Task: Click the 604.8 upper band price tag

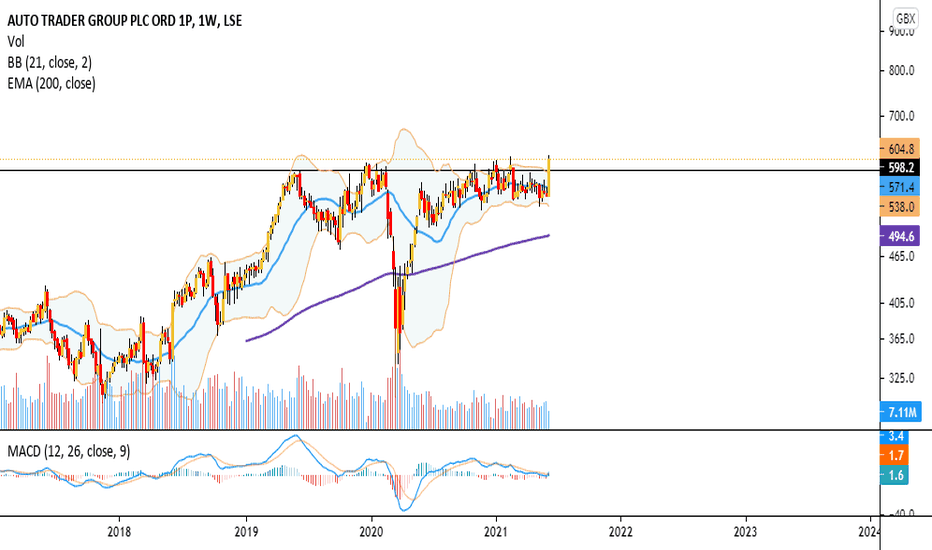Action: [x=900, y=149]
